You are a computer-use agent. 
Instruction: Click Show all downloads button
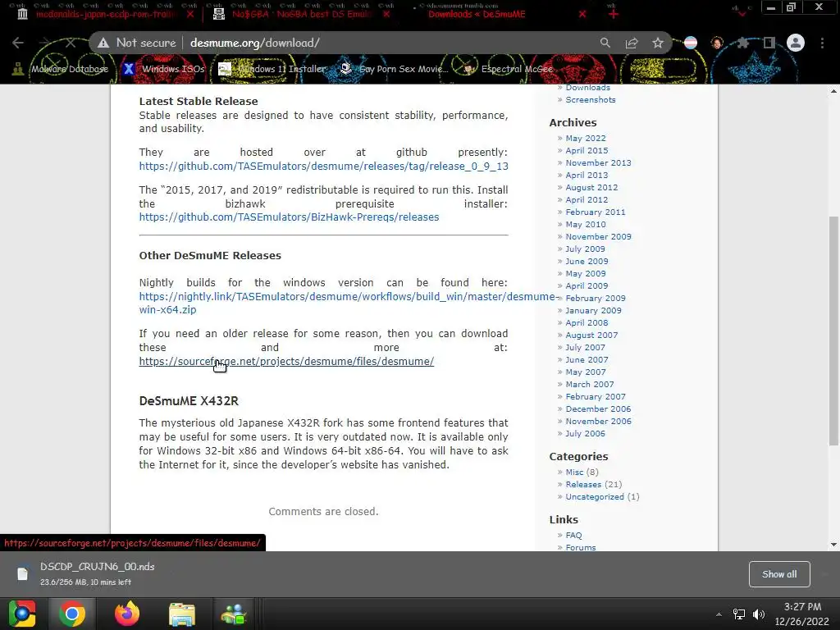[779, 574]
